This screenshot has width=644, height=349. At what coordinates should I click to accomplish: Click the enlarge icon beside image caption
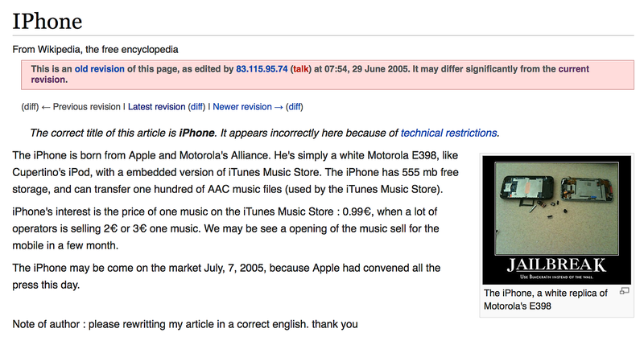pos(625,291)
